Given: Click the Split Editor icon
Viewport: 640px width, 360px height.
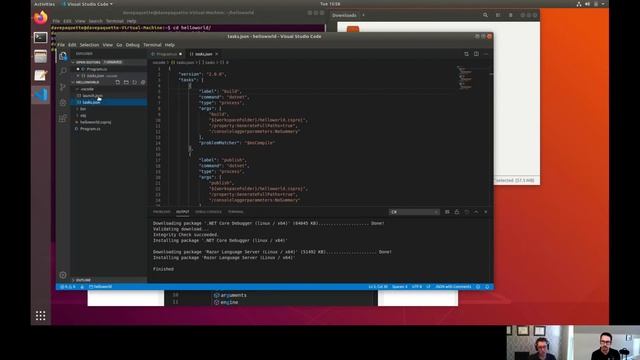Looking at the screenshot, I should [x=476, y=54].
